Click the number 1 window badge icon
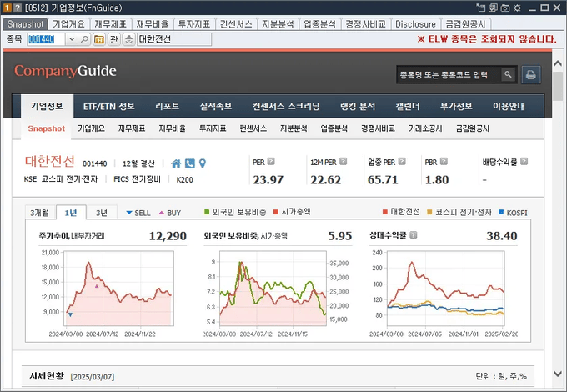 (x=8, y=8)
